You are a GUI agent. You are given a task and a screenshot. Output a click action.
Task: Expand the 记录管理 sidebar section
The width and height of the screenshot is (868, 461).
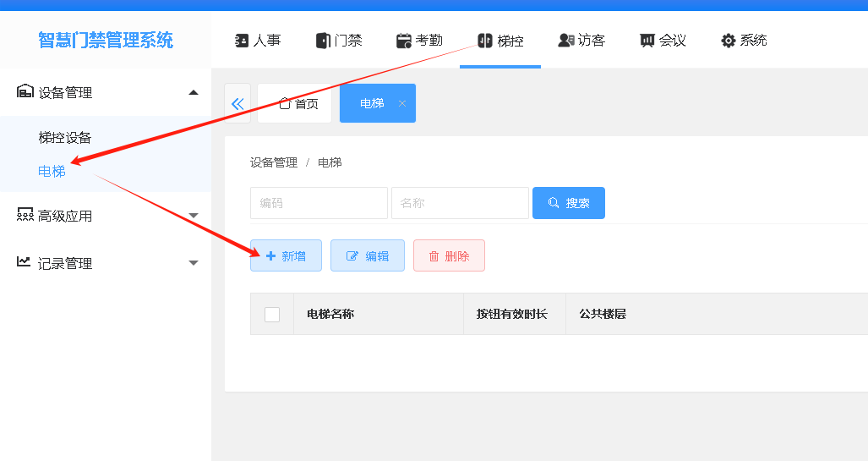pyautogui.click(x=194, y=263)
